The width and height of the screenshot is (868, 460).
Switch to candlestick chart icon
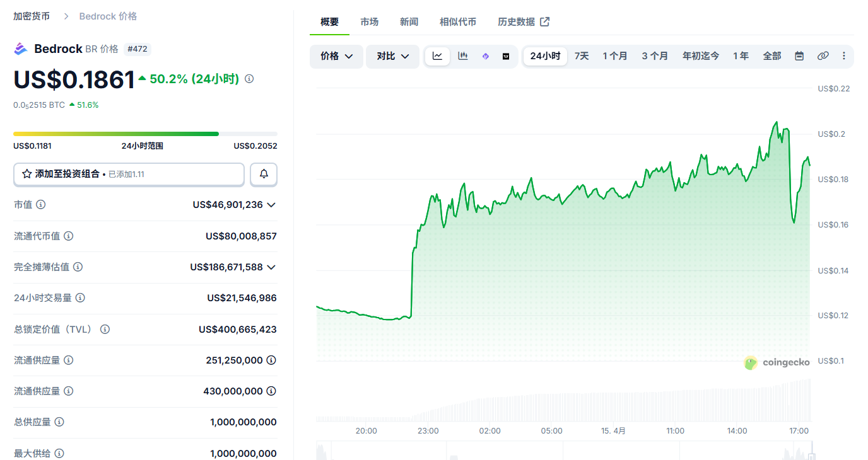click(x=462, y=56)
